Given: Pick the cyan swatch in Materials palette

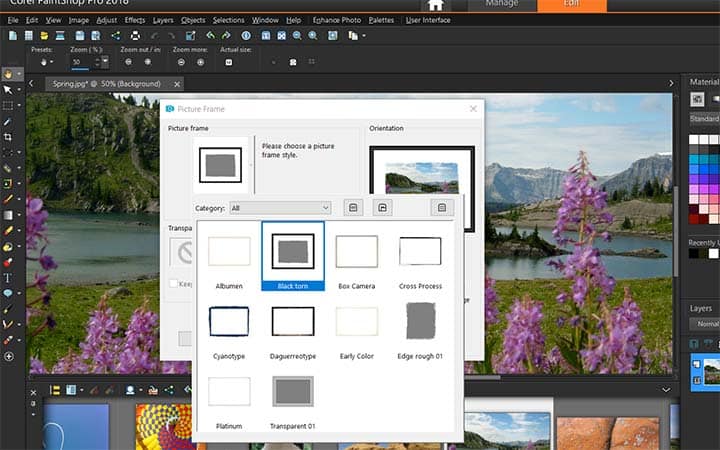Looking at the screenshot, I should [693, 159].
